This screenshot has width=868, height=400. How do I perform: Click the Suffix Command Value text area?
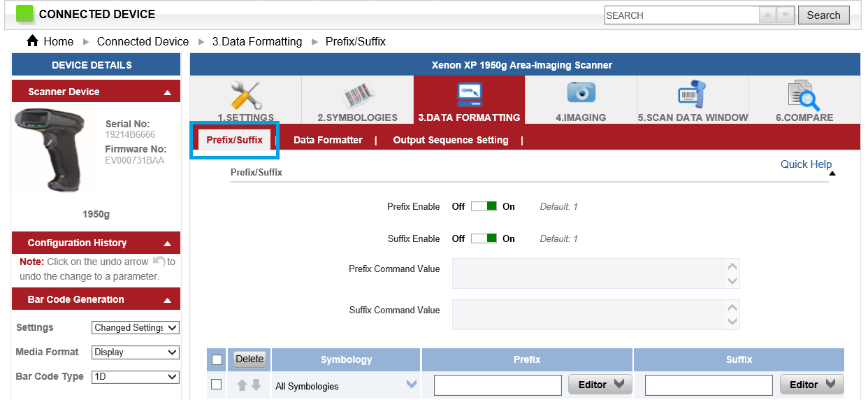coord(596,315)
